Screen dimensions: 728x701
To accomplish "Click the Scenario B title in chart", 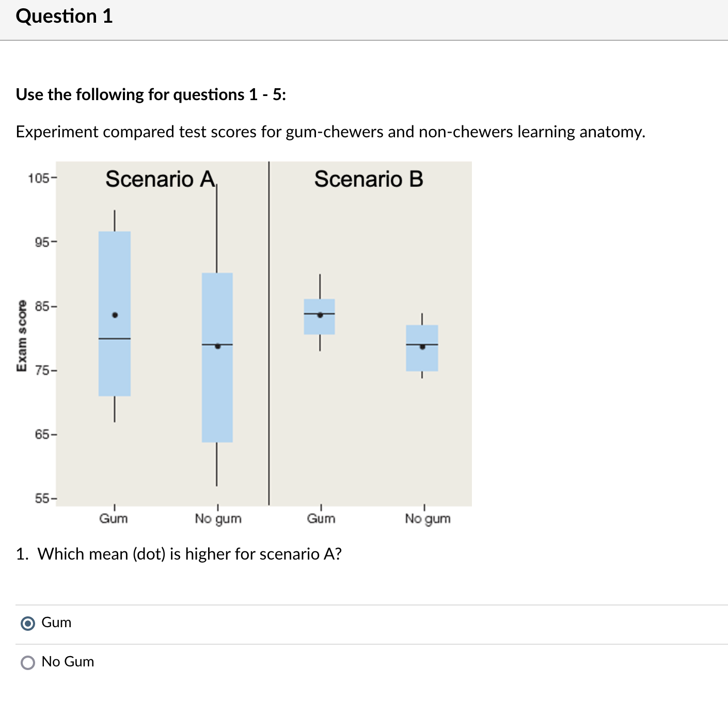I will [x=369, y=179].
